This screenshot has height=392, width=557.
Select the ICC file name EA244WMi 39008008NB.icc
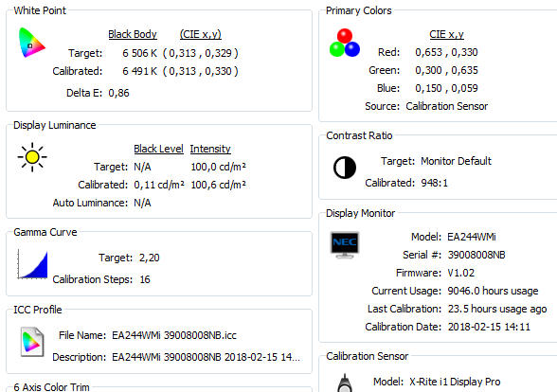pos(174,335)
